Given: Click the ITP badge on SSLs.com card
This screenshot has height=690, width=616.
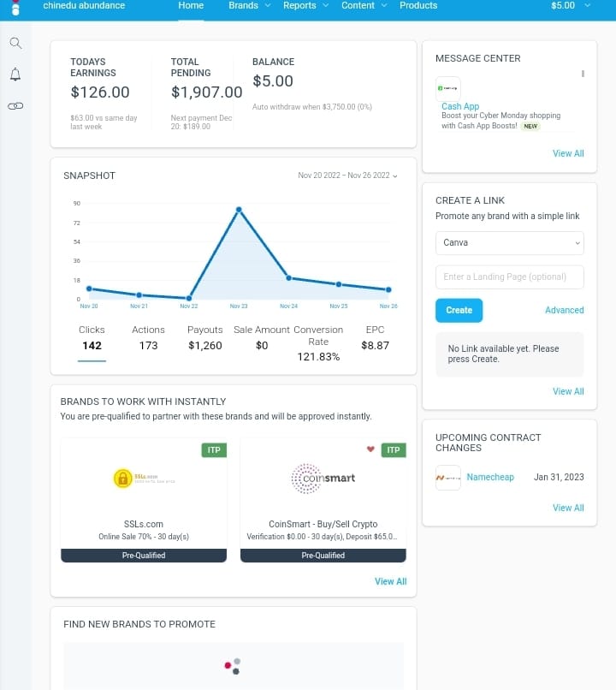Looking at the screenshot, I should point(214,450).
